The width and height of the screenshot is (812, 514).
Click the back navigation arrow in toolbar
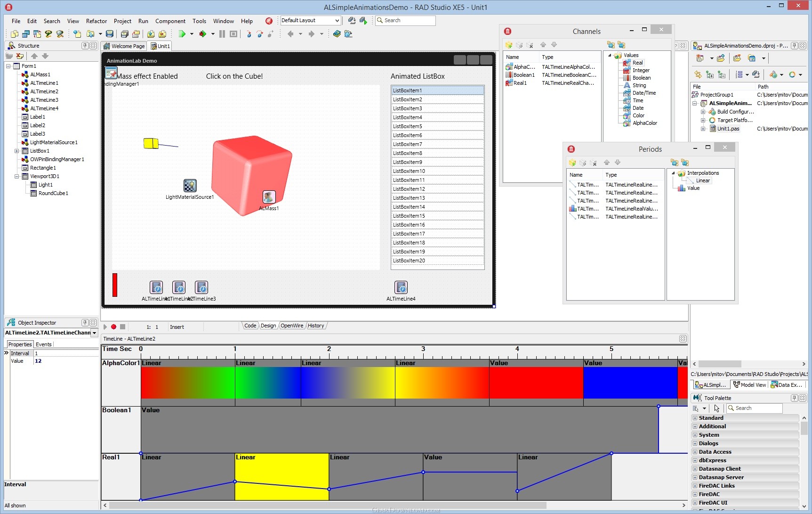point(290,34)
